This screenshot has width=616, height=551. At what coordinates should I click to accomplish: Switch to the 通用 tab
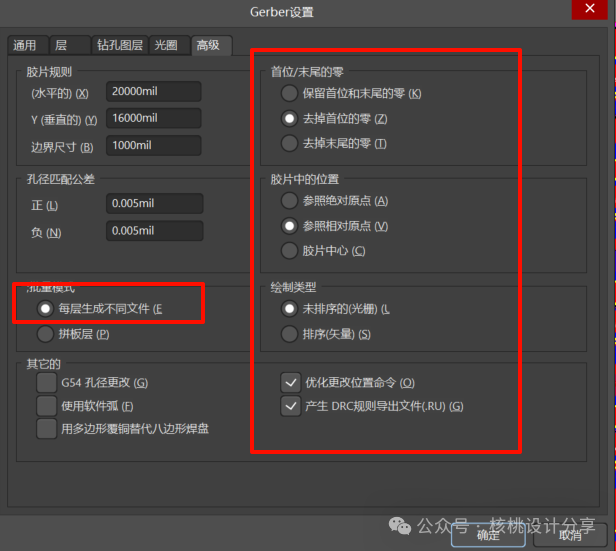coord(25,45)
